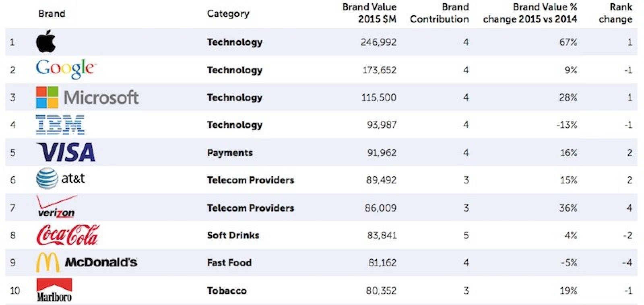Click the Apple logo in row 1

click(x=46, y=41)
